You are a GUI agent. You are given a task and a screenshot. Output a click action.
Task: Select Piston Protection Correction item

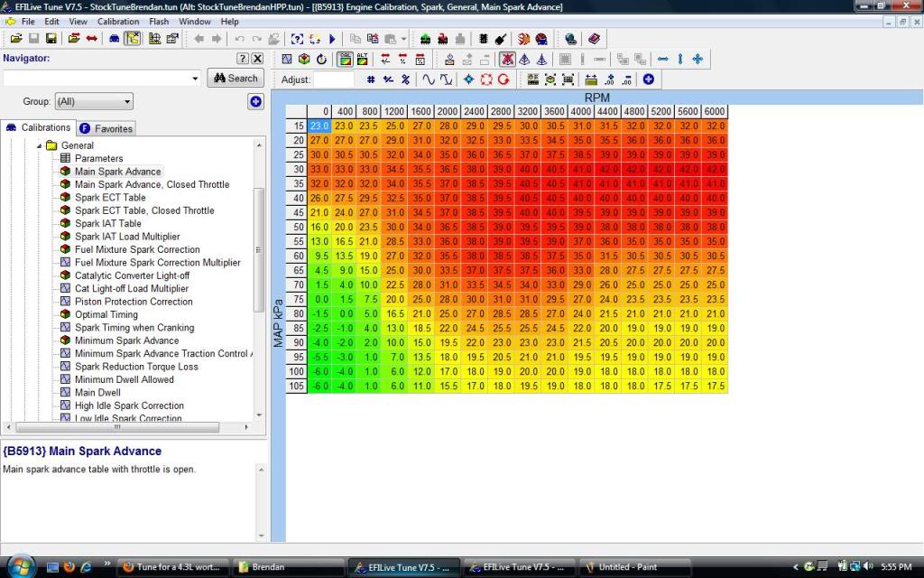[134, 302]
